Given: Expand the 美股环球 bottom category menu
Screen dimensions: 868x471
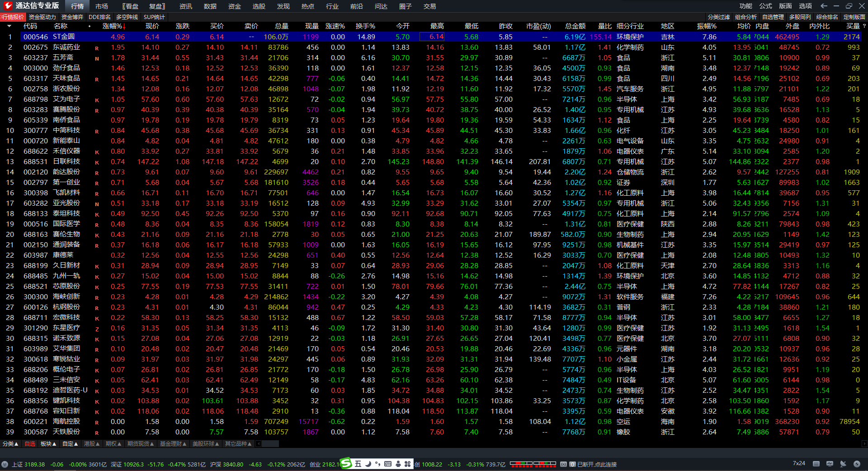Looking at the screenshot, I should 206,444.
